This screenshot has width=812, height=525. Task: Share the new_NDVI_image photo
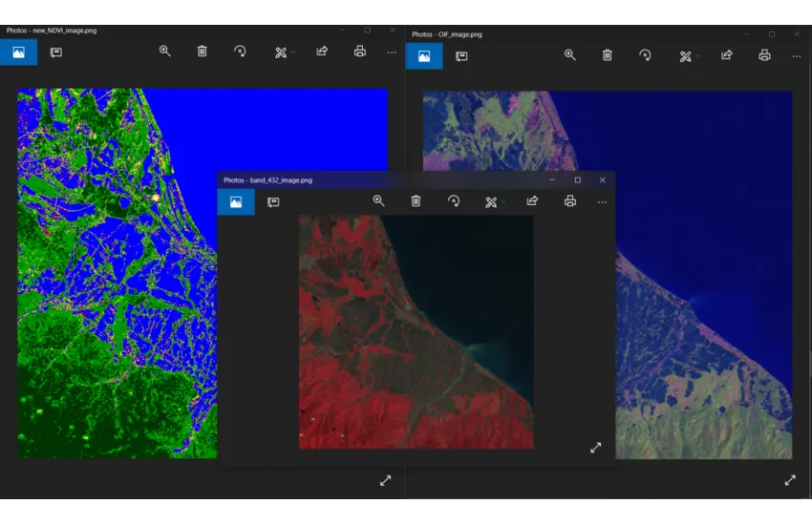pos(322,52)
